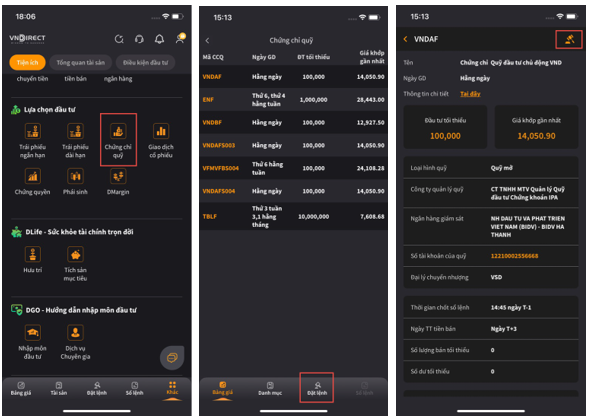
Task: Open Sổ lệnh tab on fund list screen
Action: click(x=364, y=389)
